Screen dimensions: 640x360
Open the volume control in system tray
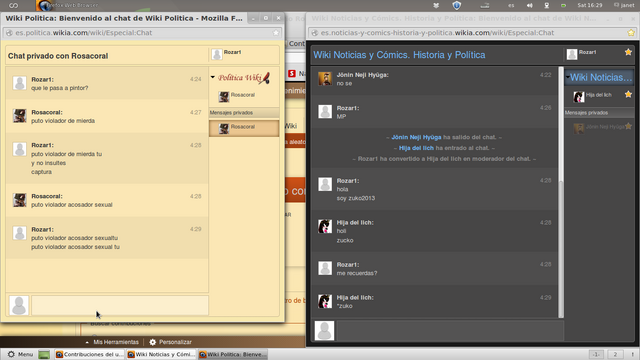click(x=529, y=5)
